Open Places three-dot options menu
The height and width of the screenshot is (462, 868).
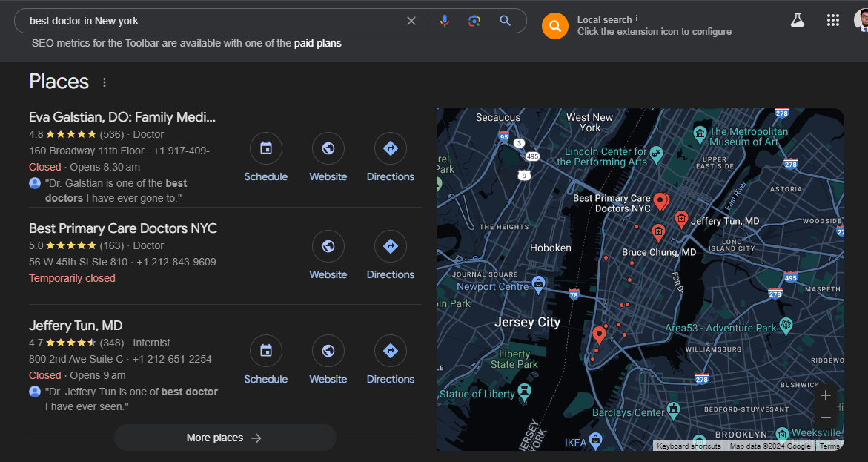[x=104, y=82]
